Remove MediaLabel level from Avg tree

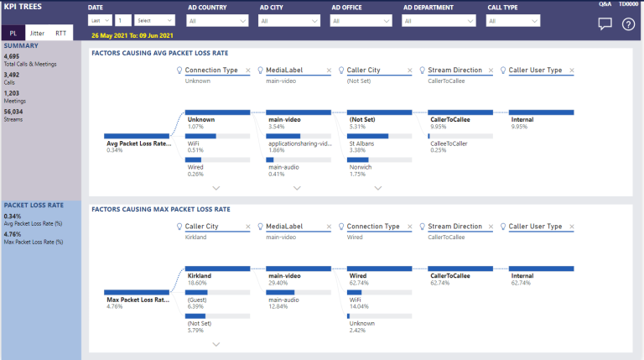coord(329,70)
